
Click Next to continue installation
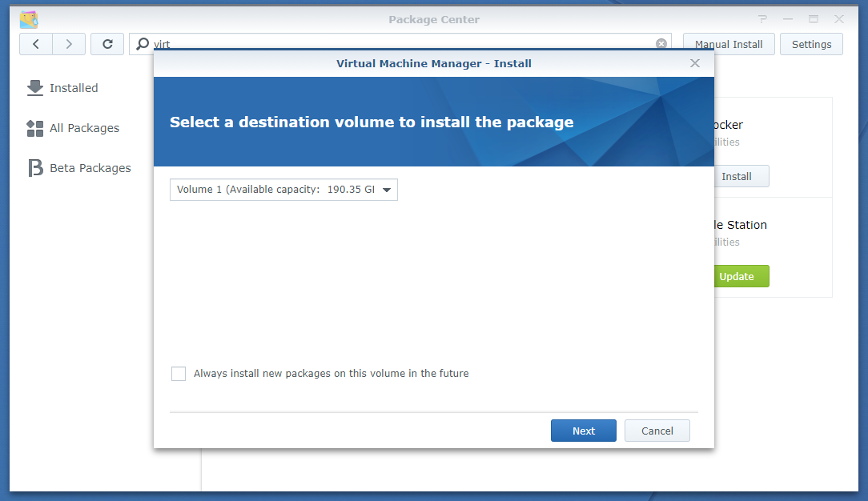(x=583, y=431)
